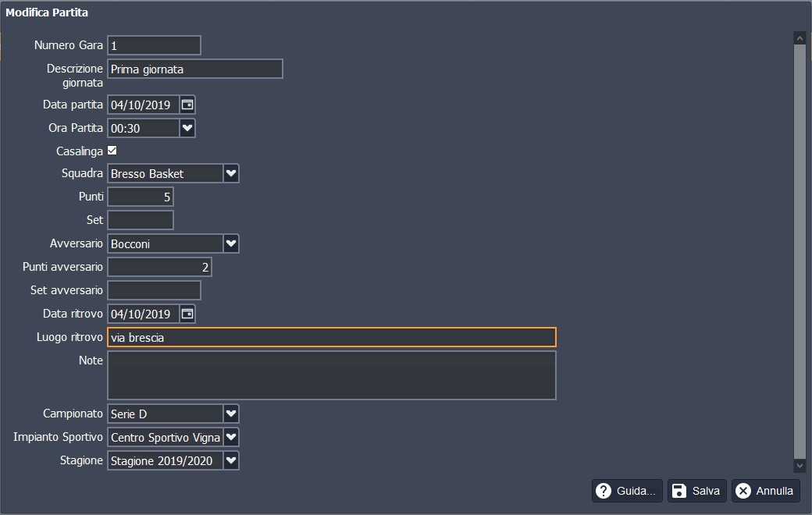Click inside the Note text area
Screen dimensions: 812x515
point(331,375)
